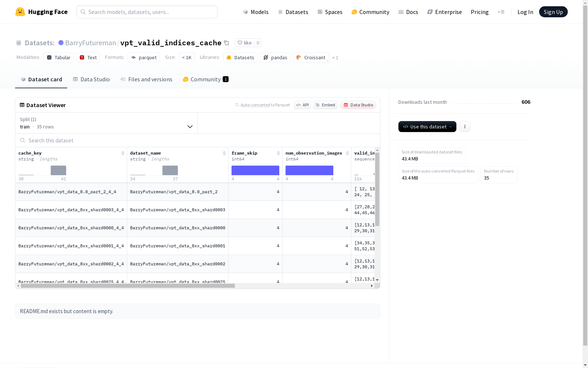
Task: Click the horizontal scrollbar of the table
Action: pos(128,286)
